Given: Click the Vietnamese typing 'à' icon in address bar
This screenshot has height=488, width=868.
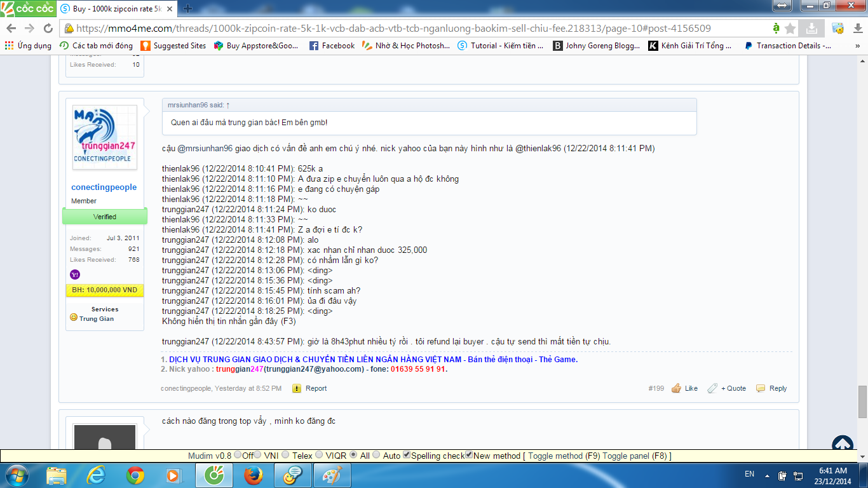Looking at the screenshot, I should pos(776,29).
